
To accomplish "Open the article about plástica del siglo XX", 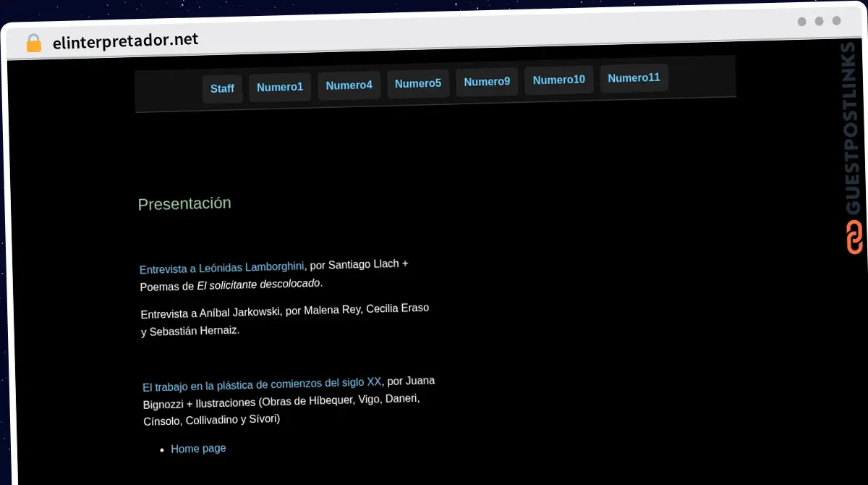I will coord(260,383).
